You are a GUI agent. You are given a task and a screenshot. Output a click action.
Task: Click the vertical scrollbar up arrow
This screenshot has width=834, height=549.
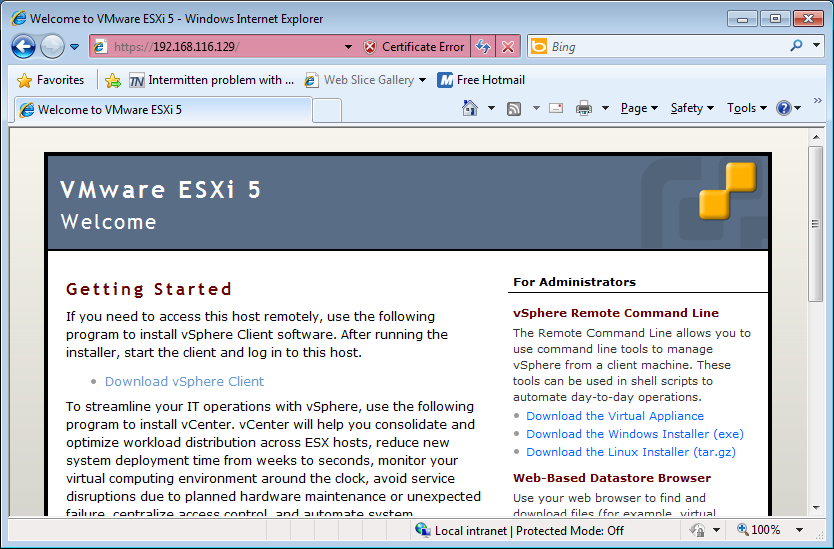coord(815,137)
